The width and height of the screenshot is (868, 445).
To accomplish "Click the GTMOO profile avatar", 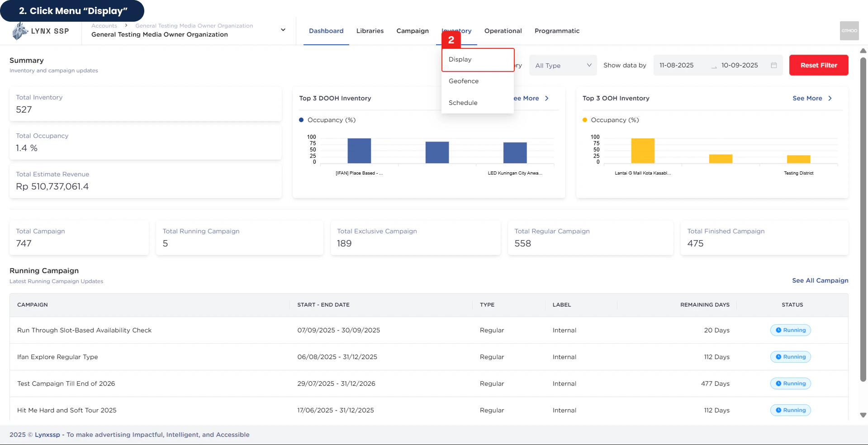I will 849,30.
